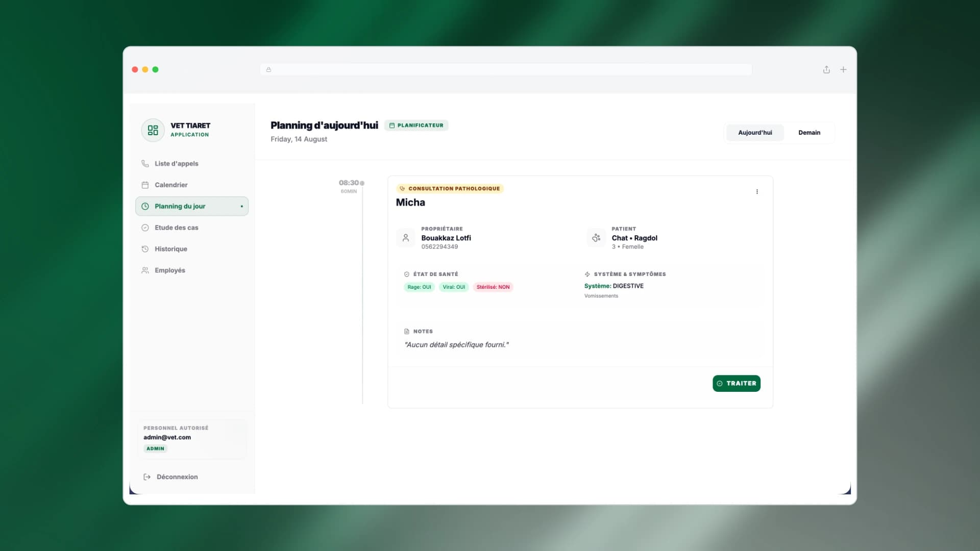Click the share icon in browser toolbar
This screenshot has width=980, height=551.
pyautogui.click(x=826, y=69)
